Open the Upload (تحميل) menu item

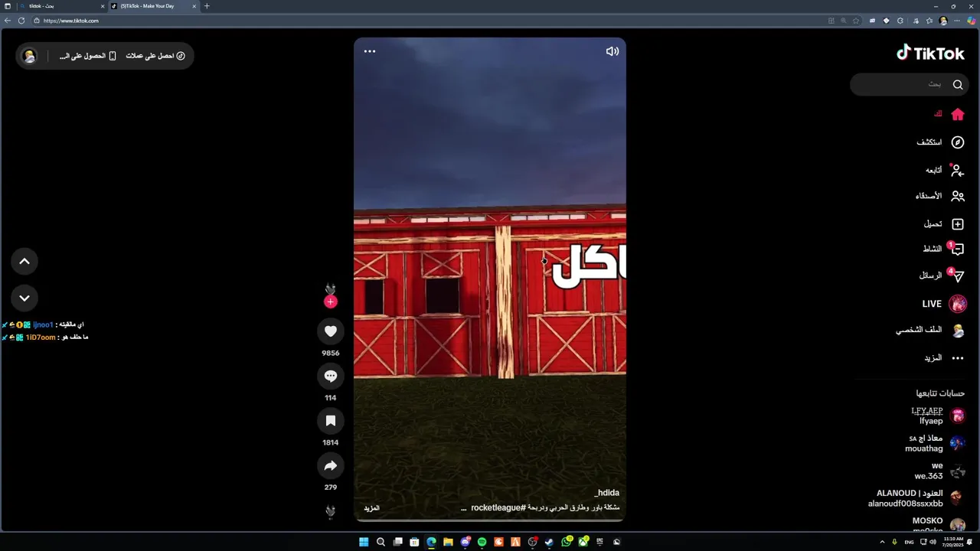[943, 224]
